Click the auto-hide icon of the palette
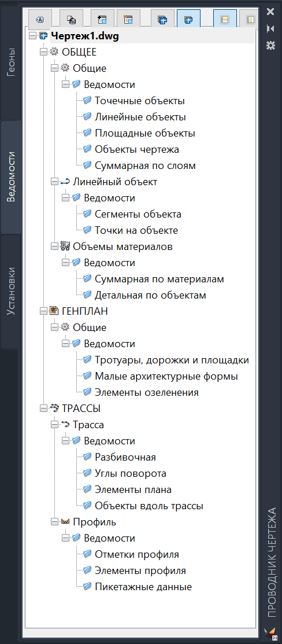 coord(270,28)
